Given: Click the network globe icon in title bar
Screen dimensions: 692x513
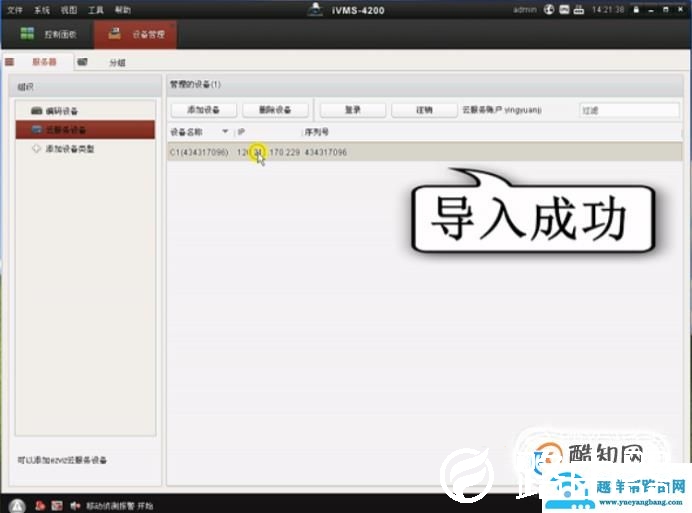Looking at the screenshot, I should (x=549, y=9).
